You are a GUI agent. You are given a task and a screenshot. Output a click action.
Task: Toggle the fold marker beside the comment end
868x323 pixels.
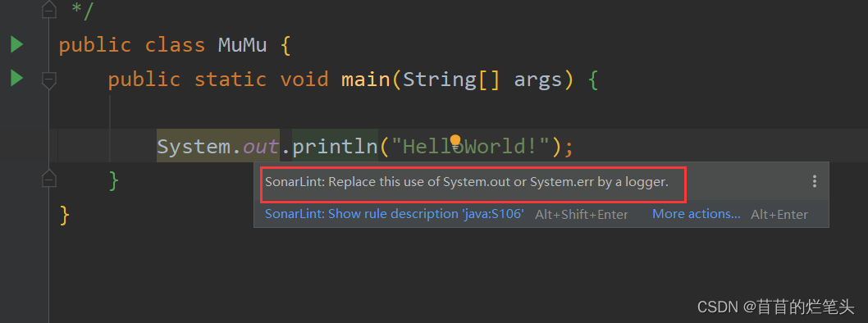click(49, 9)
